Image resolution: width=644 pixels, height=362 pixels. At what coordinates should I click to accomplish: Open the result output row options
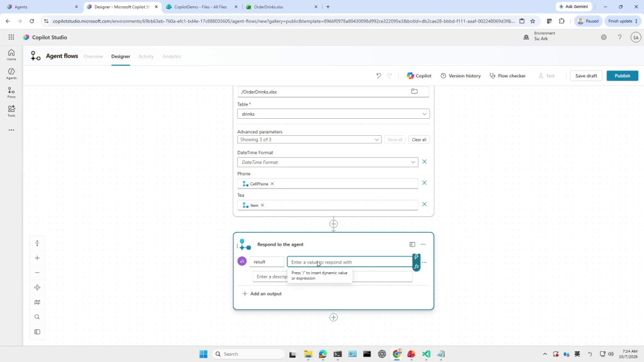tap(425, 262)
